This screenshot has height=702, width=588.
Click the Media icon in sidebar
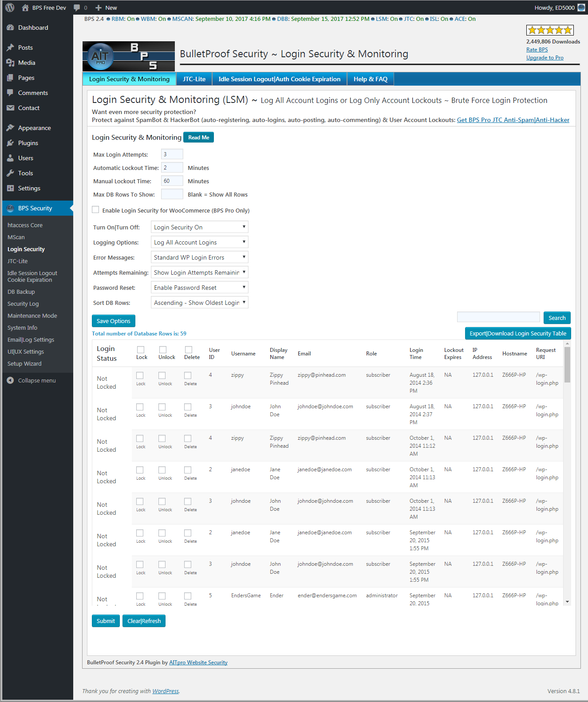11,63
